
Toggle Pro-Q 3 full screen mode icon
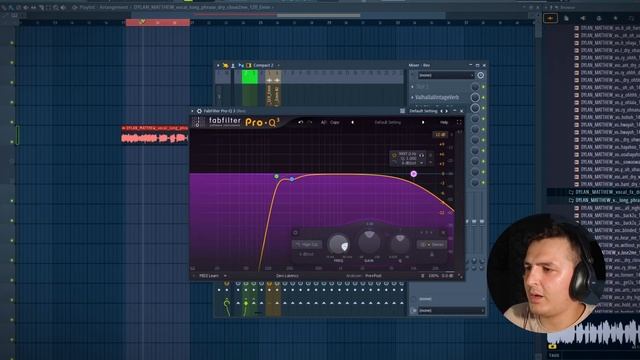tap(459, 122)
